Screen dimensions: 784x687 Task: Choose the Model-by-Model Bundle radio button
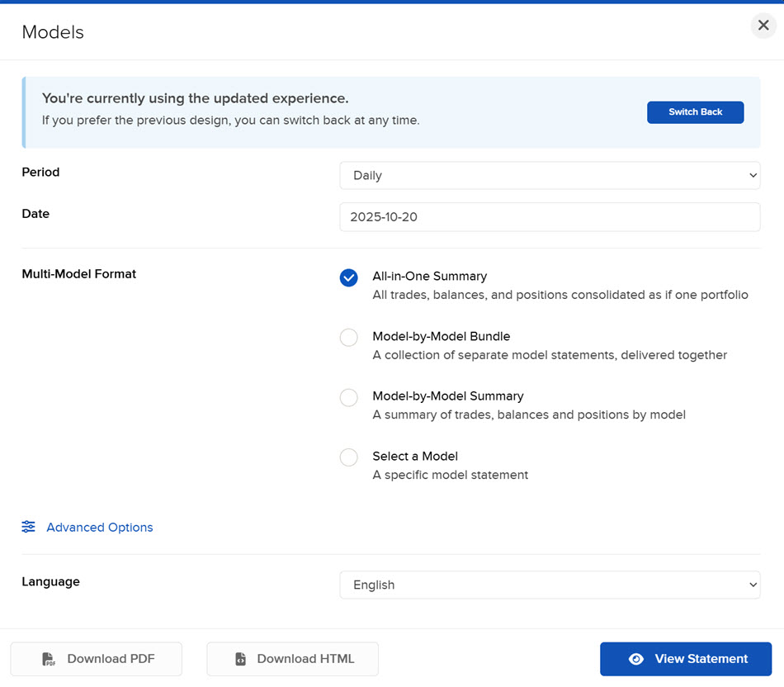point(349,338)
